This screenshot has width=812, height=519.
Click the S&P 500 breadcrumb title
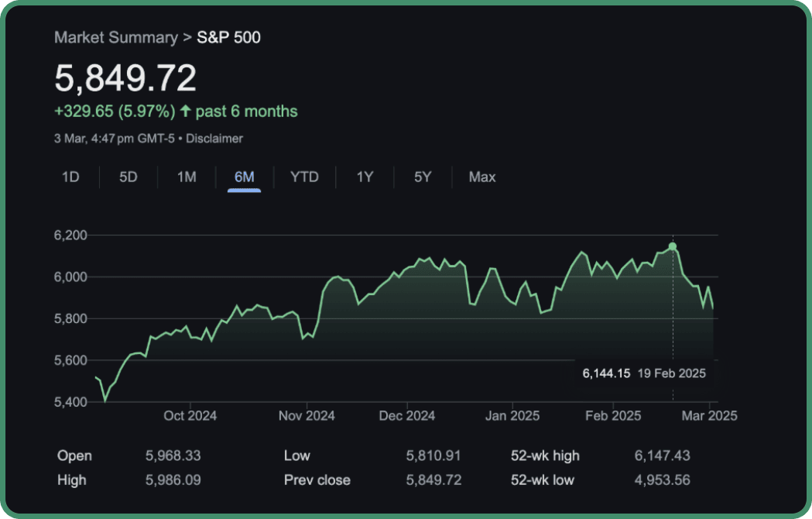click(228, 37)
